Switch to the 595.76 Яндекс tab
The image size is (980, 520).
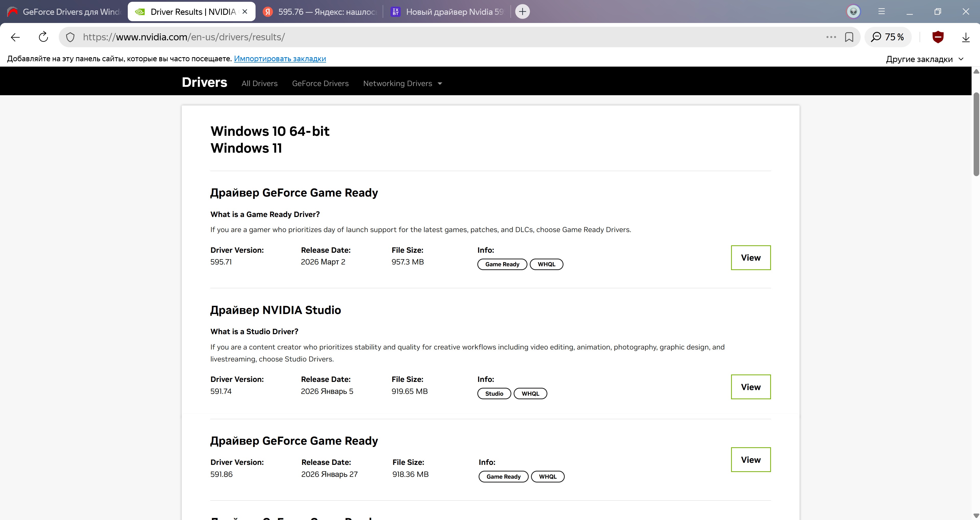coord(320,12)
